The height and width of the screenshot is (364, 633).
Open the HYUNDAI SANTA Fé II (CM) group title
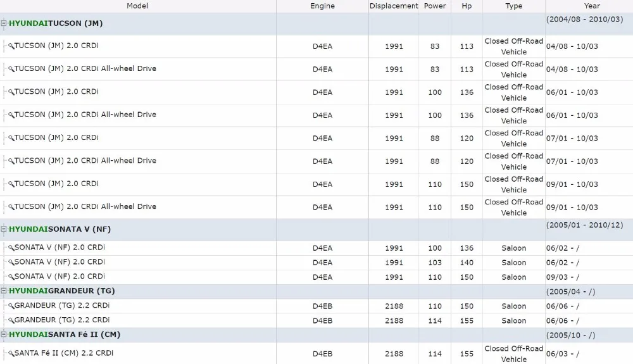click(65, 334)
